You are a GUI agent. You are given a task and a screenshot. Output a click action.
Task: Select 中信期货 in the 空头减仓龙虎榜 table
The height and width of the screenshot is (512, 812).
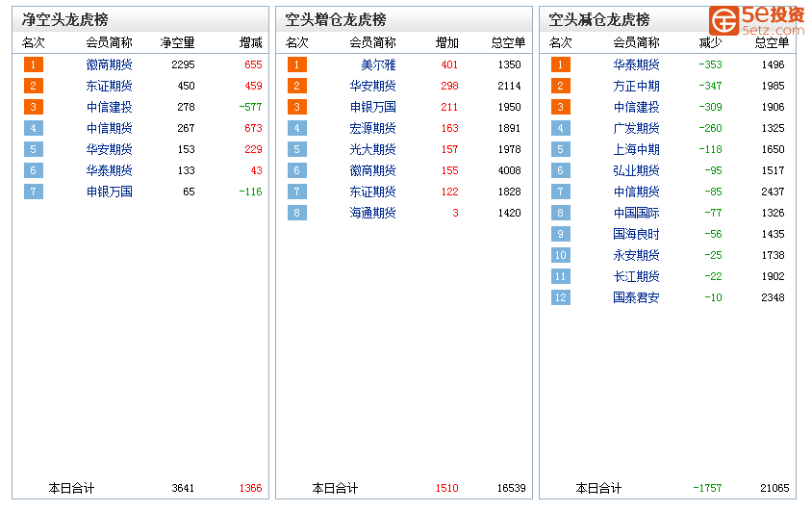[x=637, y=192]
